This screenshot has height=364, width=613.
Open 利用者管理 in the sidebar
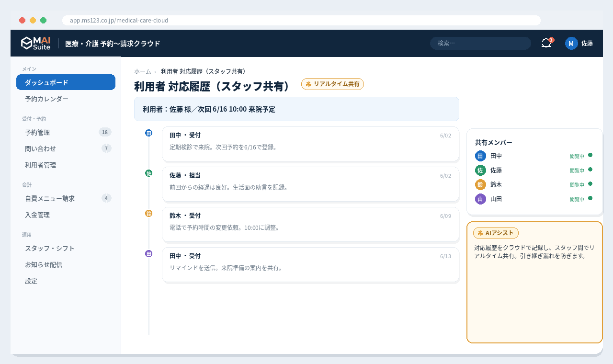coord(66,165)
